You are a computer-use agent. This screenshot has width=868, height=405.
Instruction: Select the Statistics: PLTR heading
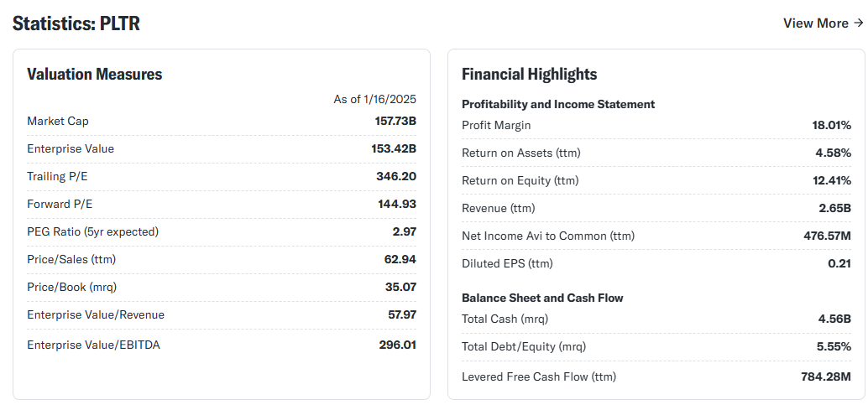pos(76,23)
